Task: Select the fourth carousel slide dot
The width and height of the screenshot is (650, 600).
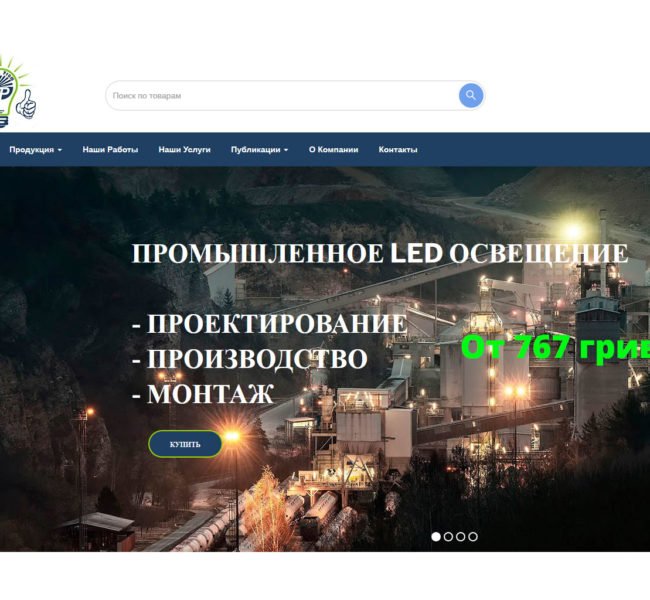Action: tap(473, 537)
